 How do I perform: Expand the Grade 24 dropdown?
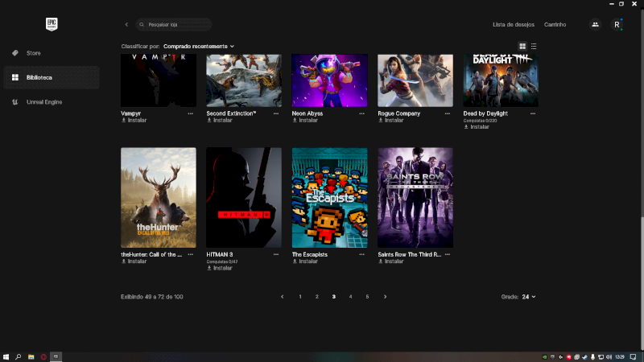[x=529, y=297]
